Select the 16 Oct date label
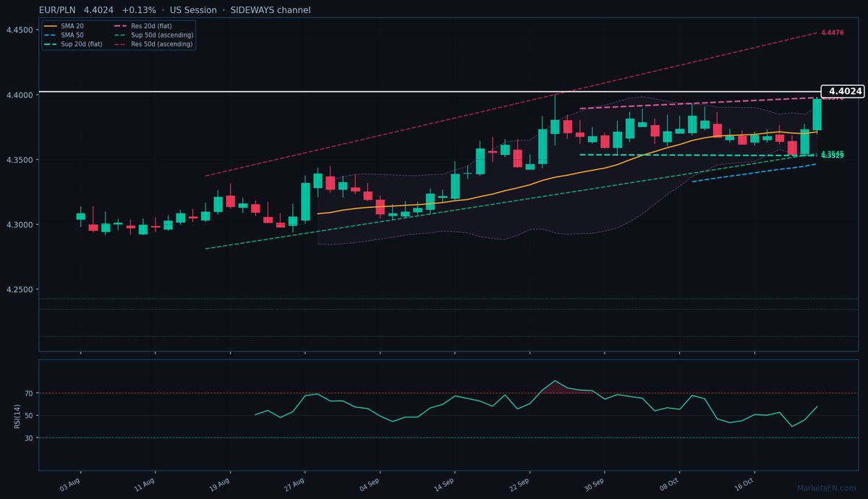Screen dimensions: 868x499 coord(744,484)
